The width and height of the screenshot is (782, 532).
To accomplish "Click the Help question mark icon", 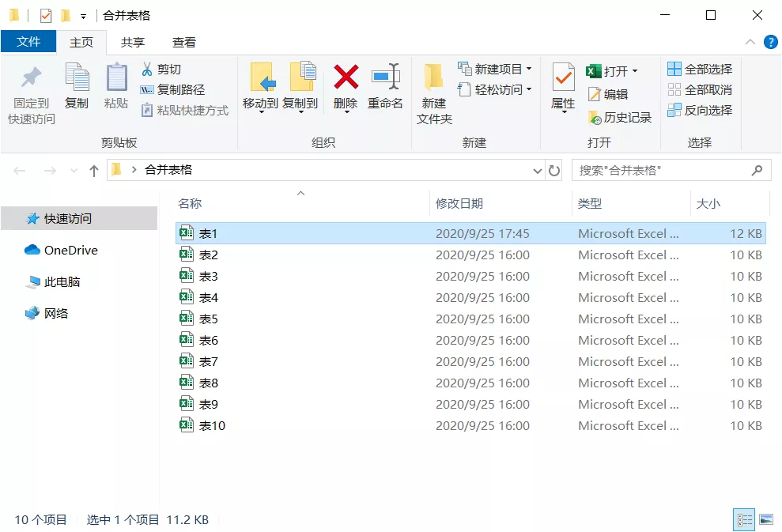I will (x=770, y=42).
